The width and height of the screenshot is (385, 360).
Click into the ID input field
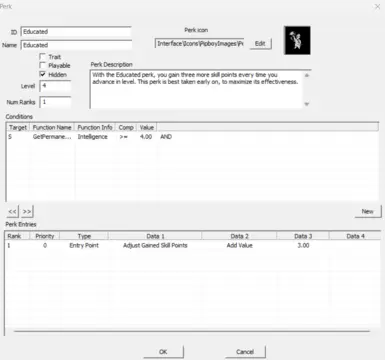click(76, 32)
